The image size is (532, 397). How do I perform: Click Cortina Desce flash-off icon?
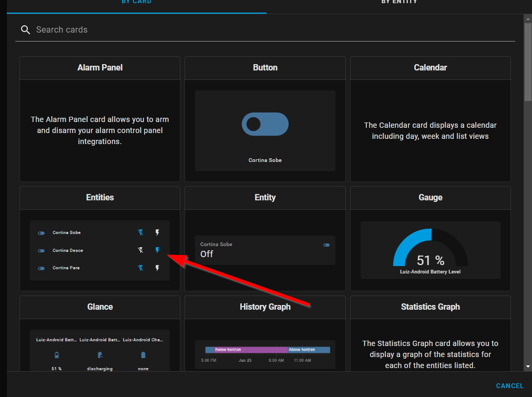click(x=140, y=250)
